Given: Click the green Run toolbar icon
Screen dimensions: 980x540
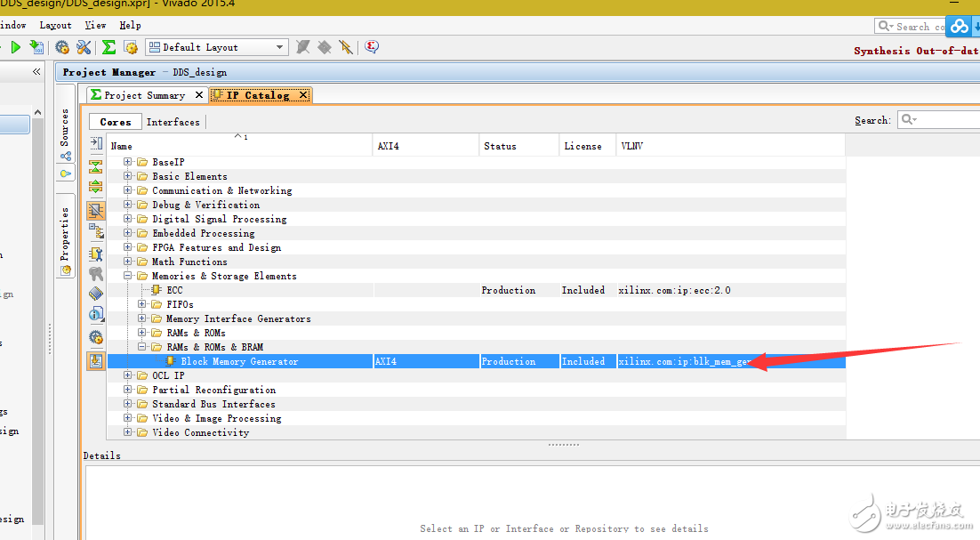Looking at the screenshot, I should pos(16,48).
